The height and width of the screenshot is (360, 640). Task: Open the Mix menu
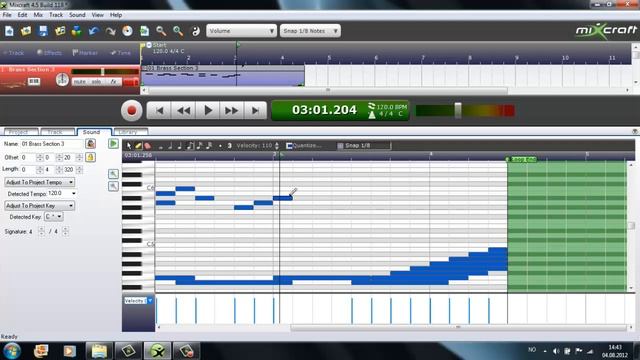pyautogui.click(x=38, y=15)
